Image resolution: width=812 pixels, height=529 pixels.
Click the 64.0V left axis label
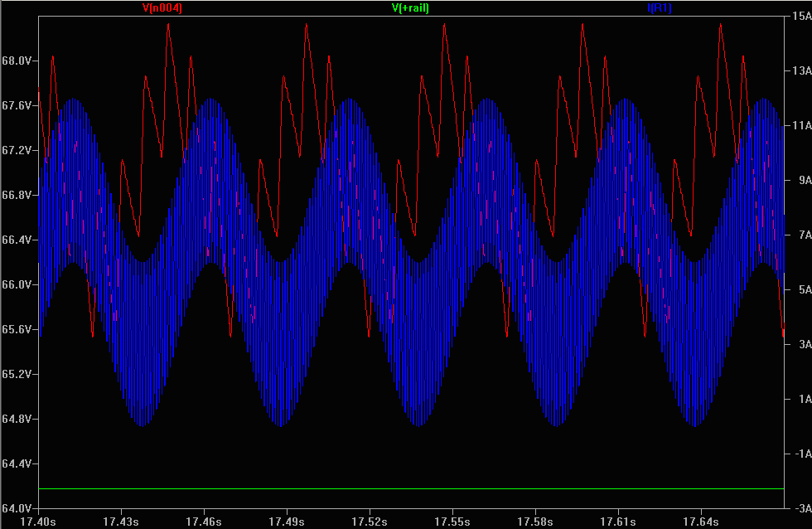point(17,508)
